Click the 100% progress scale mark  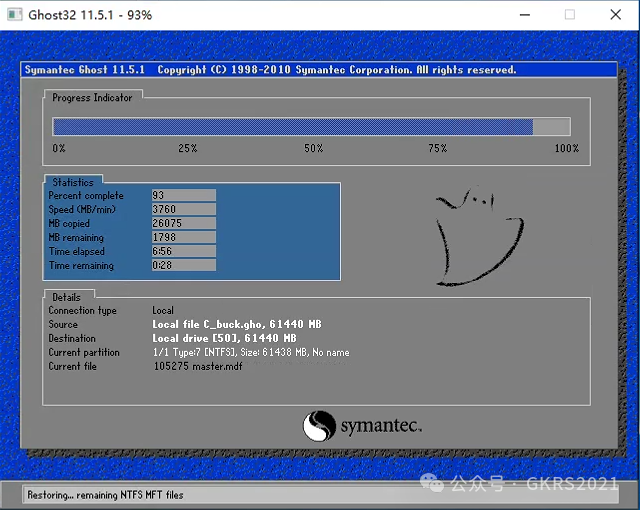click(x=567, y=148)
